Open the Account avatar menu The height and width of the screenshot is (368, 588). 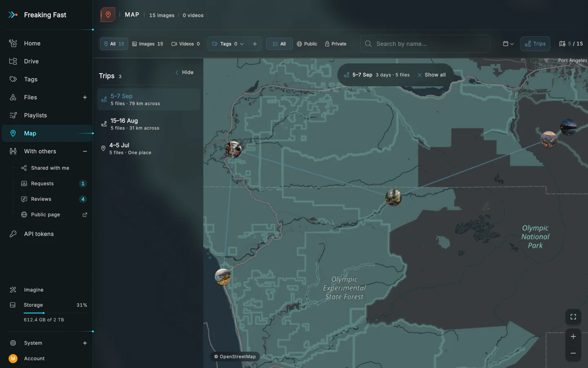[x=13, y=359]
